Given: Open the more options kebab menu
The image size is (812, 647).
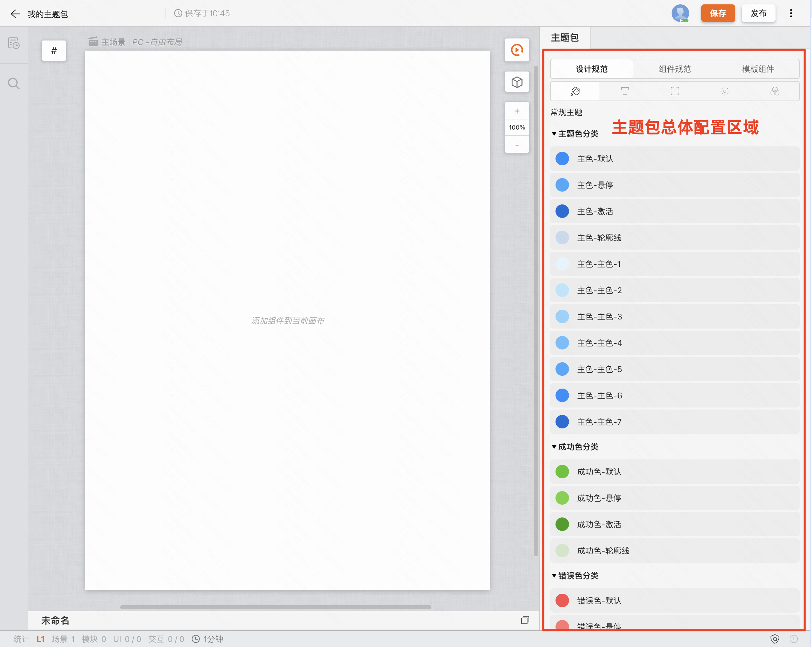Looking at the screenshot, I should click(x=791, y=13).
